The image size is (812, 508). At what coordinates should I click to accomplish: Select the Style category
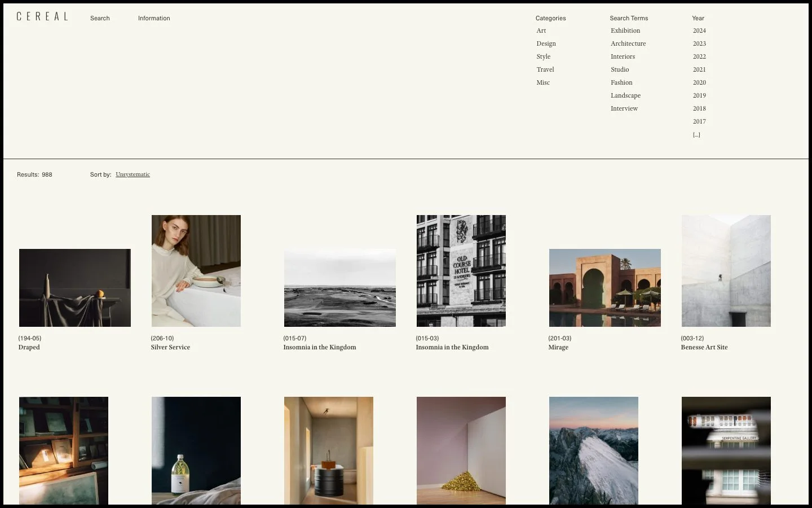[x=544, y=56]
